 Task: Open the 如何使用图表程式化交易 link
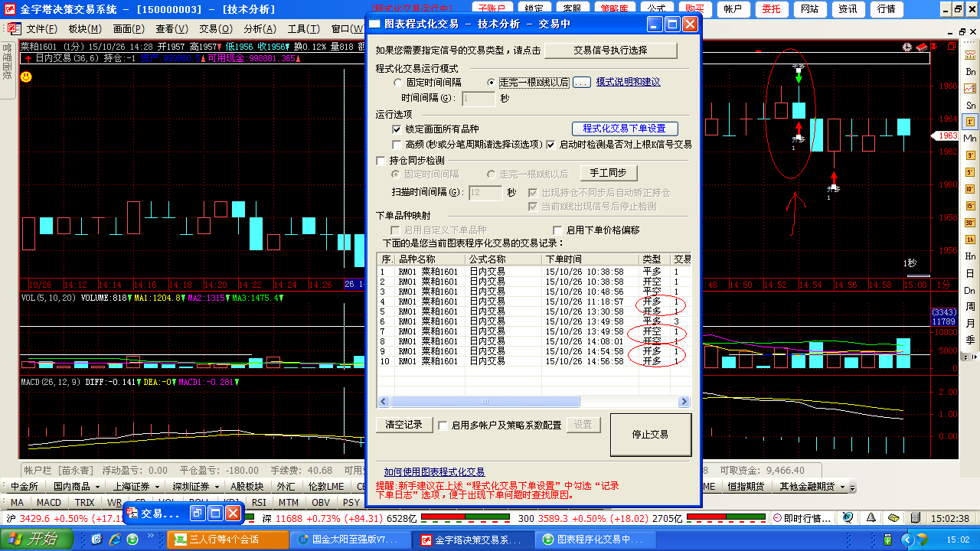[434, 472]
